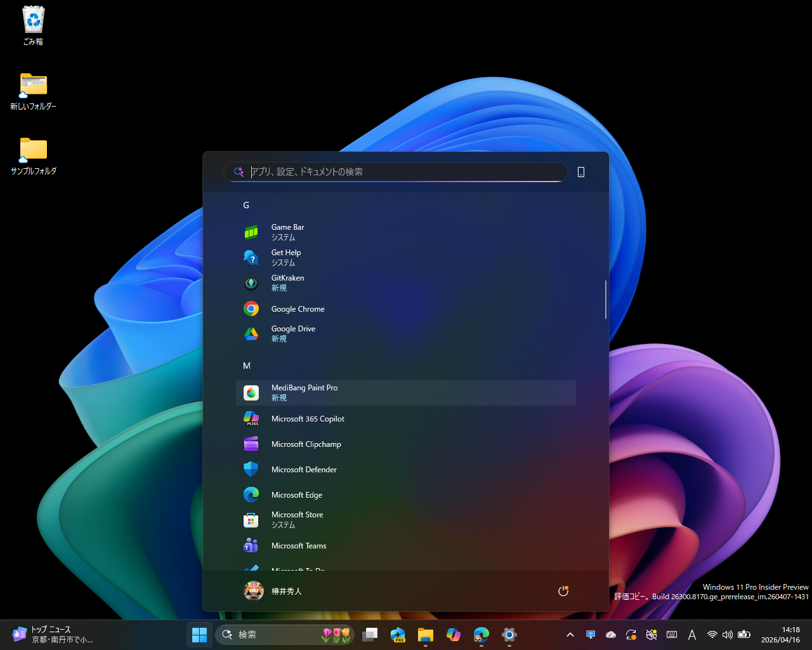Select the ごみ箱 Recycle Bin desktop icon
This screenshot has width=812, height=650.
(x=34, y=26)
